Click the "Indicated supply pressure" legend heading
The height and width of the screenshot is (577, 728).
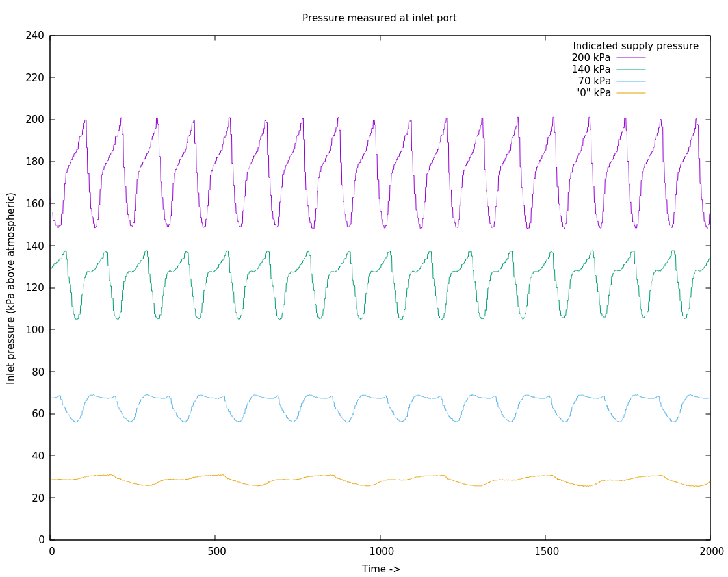(635, 46)
